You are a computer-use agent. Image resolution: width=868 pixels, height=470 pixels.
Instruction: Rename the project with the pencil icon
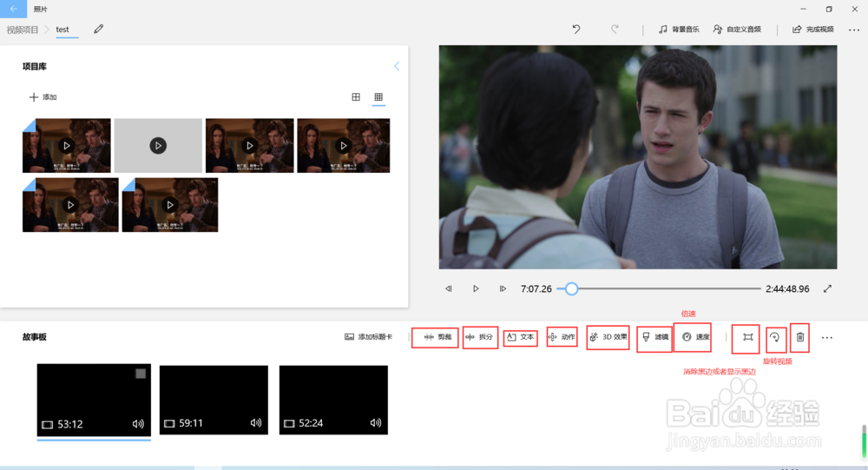(99, 30)
